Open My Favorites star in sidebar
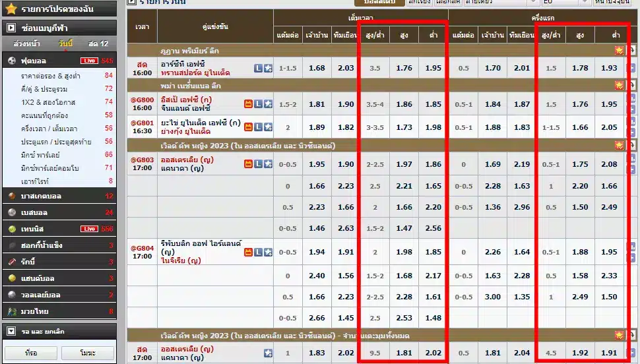The width and height of the screenshot is (640, 364). click(x=11, y=8)
